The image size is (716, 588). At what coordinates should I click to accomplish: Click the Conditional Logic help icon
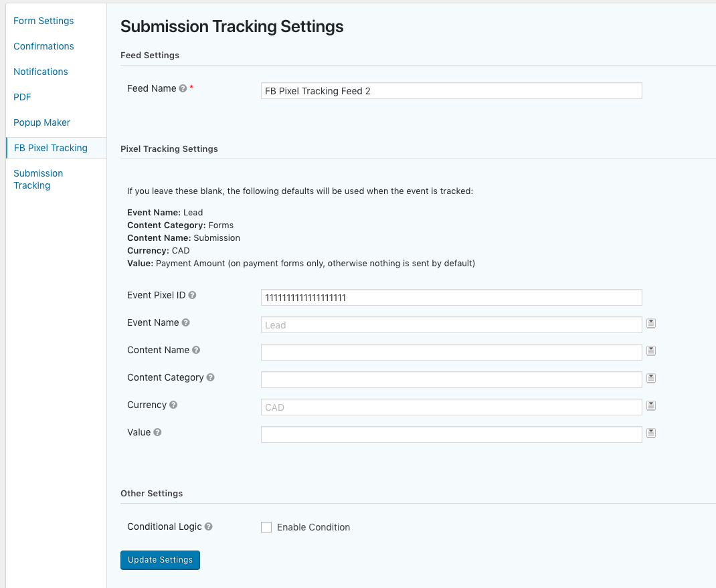coord(209,526)
